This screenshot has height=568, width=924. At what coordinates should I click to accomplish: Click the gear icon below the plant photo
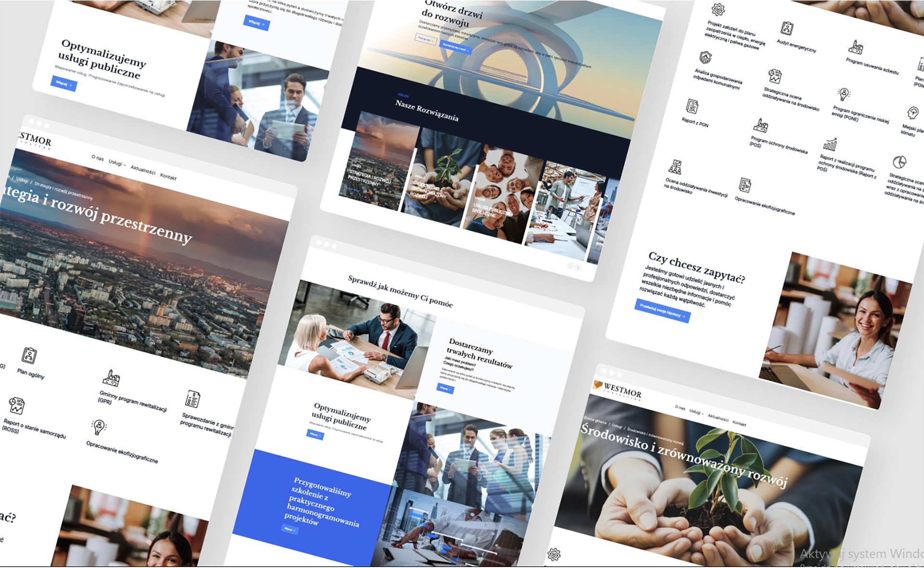click(x=554, y=555)
